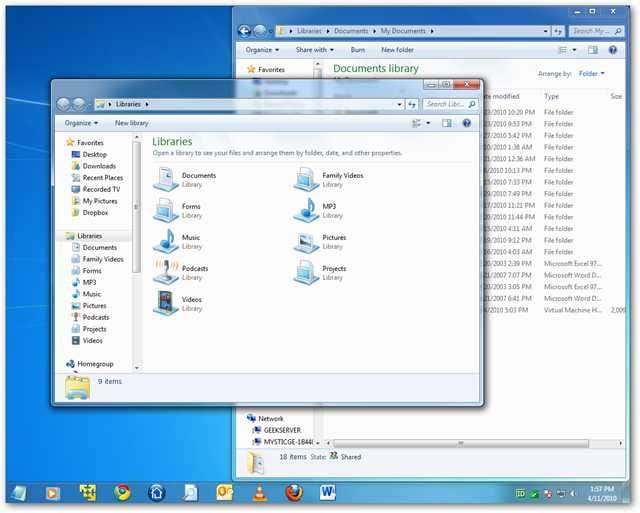640x513 pixels.
Task: Select Homegroup in navigation pane
Action: [95, 364]
